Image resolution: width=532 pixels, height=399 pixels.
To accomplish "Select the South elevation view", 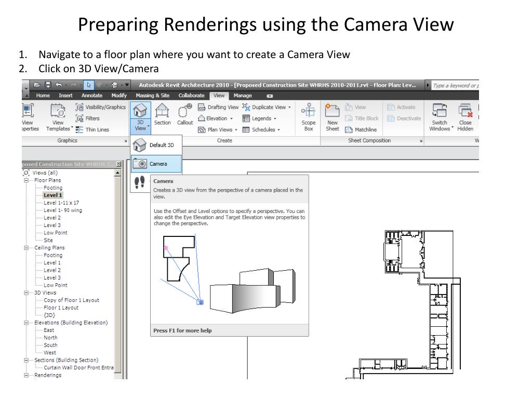I will (x=50, y=345).
